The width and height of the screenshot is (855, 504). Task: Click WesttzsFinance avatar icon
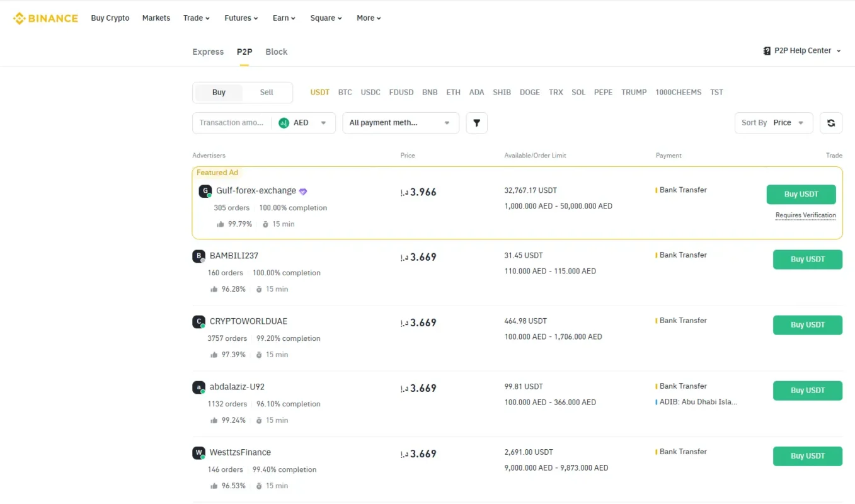[198, 453]
